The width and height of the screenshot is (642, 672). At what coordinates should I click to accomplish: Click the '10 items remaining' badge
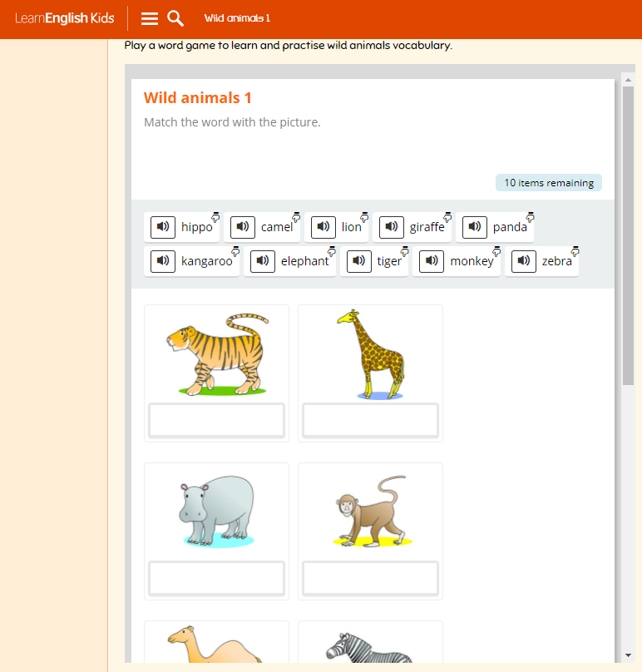pos(549,183)
